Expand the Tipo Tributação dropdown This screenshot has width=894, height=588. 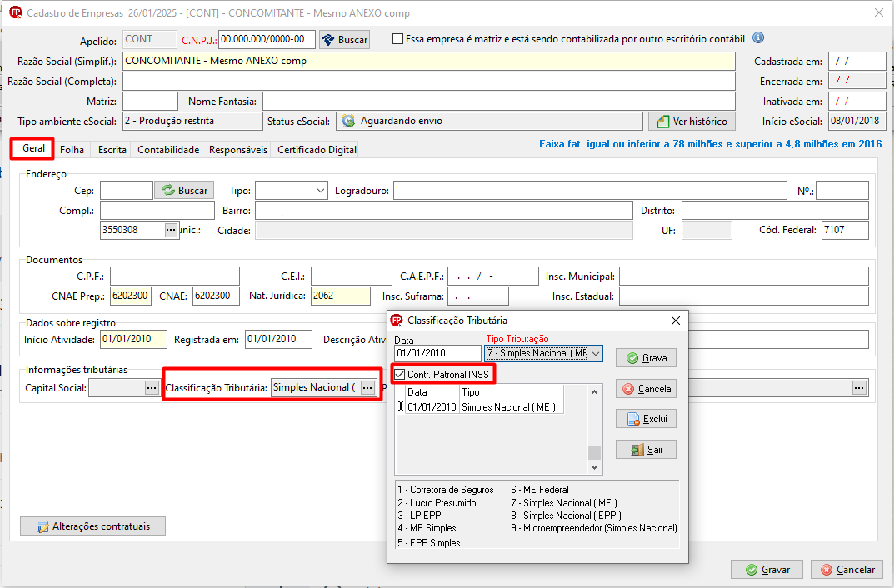point(595,353)
